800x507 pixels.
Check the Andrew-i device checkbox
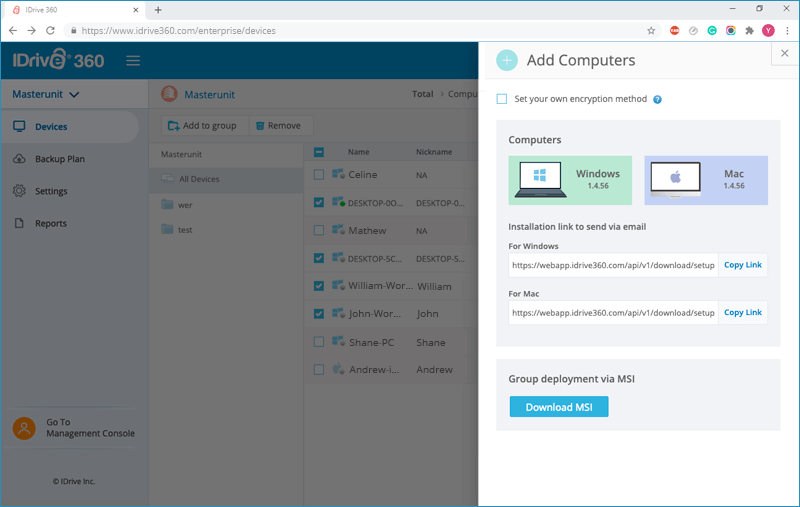[x=319, y=370]
